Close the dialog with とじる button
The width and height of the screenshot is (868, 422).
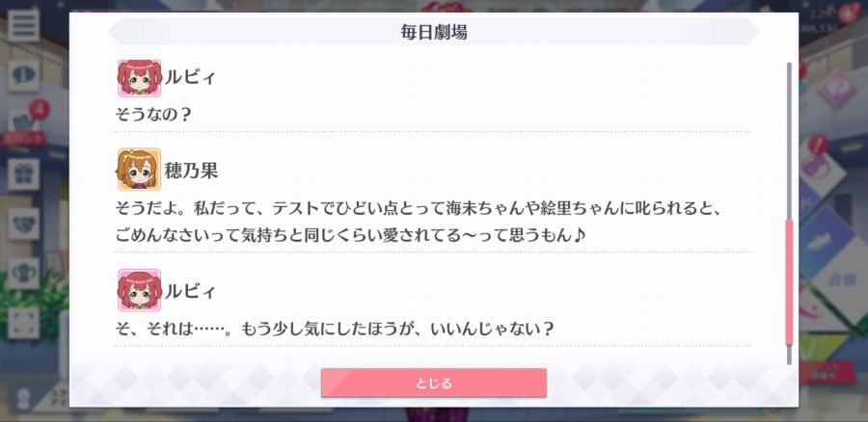pyautogui.click(x=434, y=382)
